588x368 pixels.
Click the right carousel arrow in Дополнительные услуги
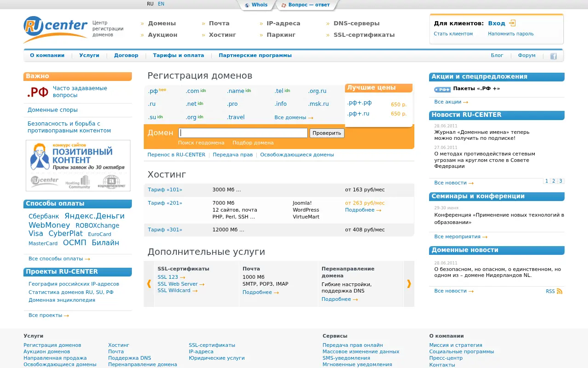tap(409, 284)
